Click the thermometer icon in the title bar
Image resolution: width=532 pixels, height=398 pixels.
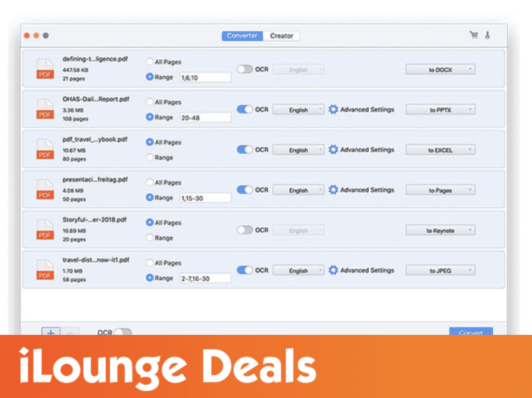(487, 36)
